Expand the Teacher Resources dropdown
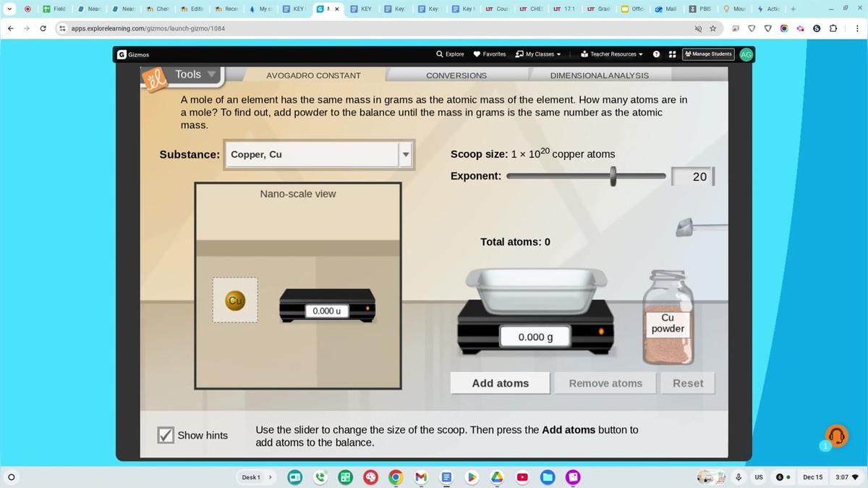Screen dimensions: 868x488 tap(611, 54)
